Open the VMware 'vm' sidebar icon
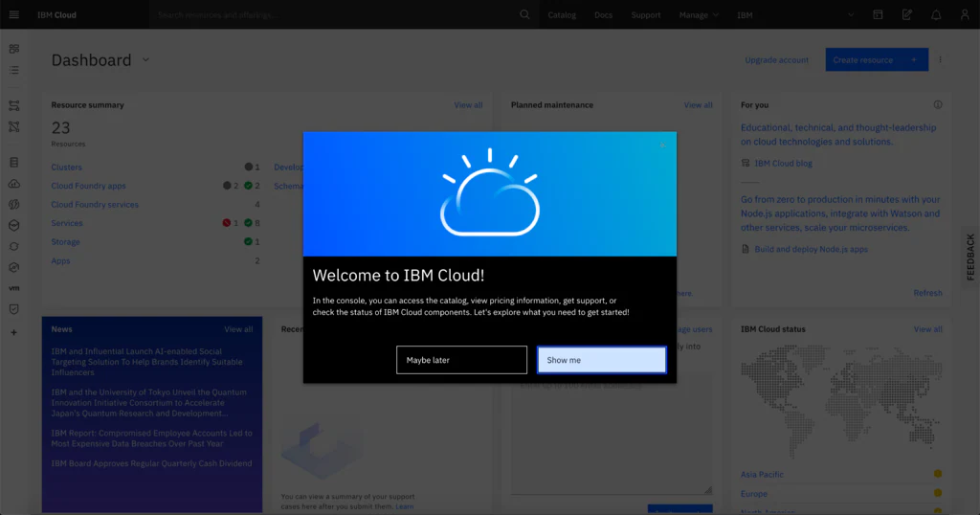Image resolution: width=980 pixels, height=515 pixels. [x=13, y=288]
